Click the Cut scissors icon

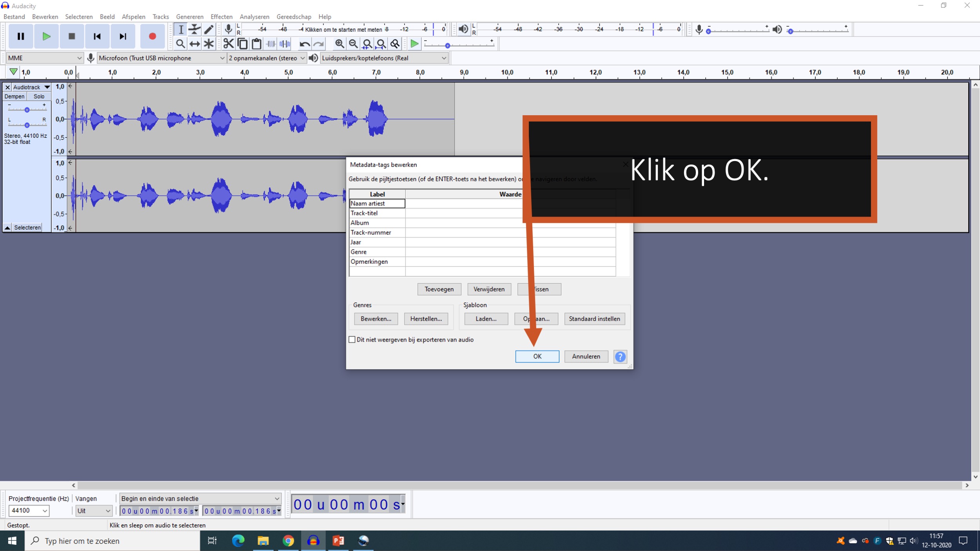(x=228, y=43)
